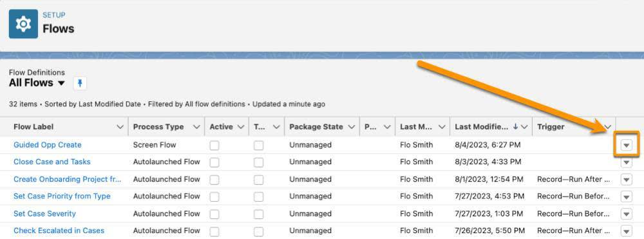Image resolution: width=644 pixels, height=239 pixels.
Task: Sort by the Last Modified Date column header
Action: point(482,127)
